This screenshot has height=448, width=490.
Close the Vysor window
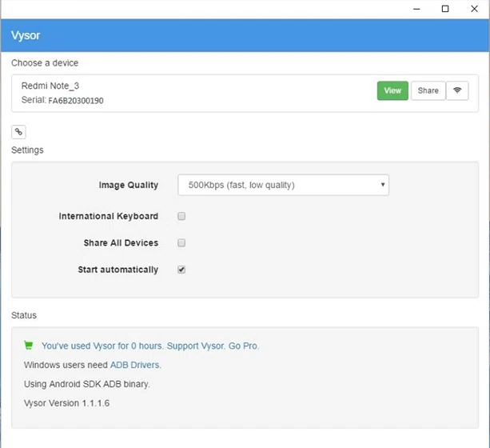click(x=474, y=9)
